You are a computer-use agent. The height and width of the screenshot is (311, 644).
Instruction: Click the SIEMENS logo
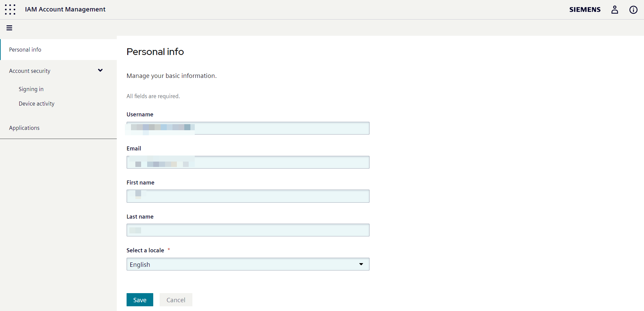coord(585,10)
